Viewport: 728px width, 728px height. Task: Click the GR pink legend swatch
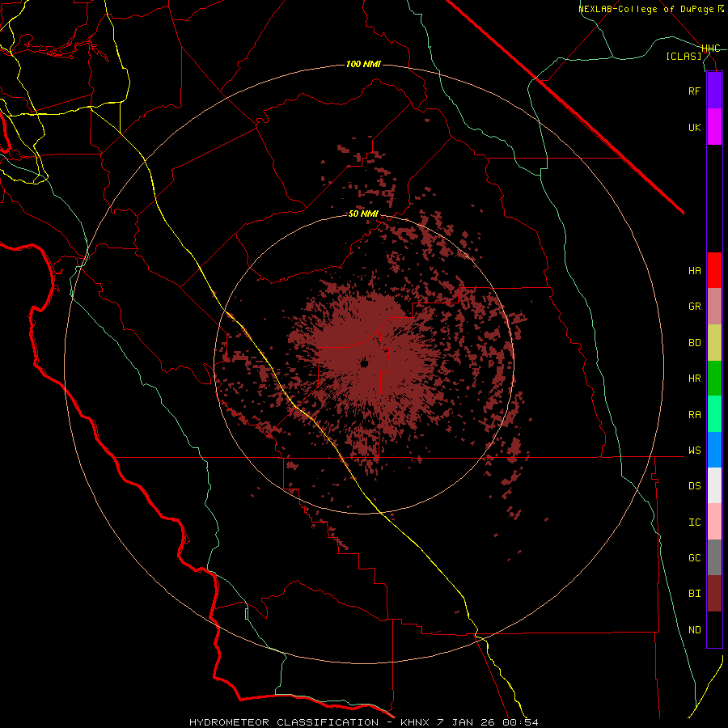point(714,307)
